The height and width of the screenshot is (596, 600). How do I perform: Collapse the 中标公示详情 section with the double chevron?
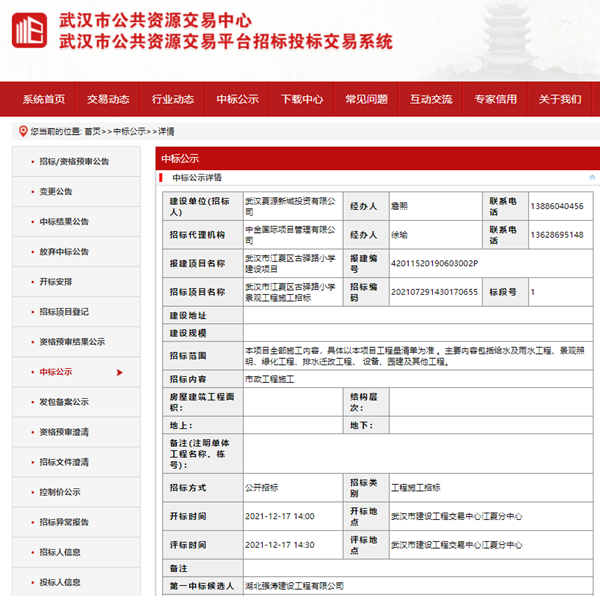coord(592,177)
